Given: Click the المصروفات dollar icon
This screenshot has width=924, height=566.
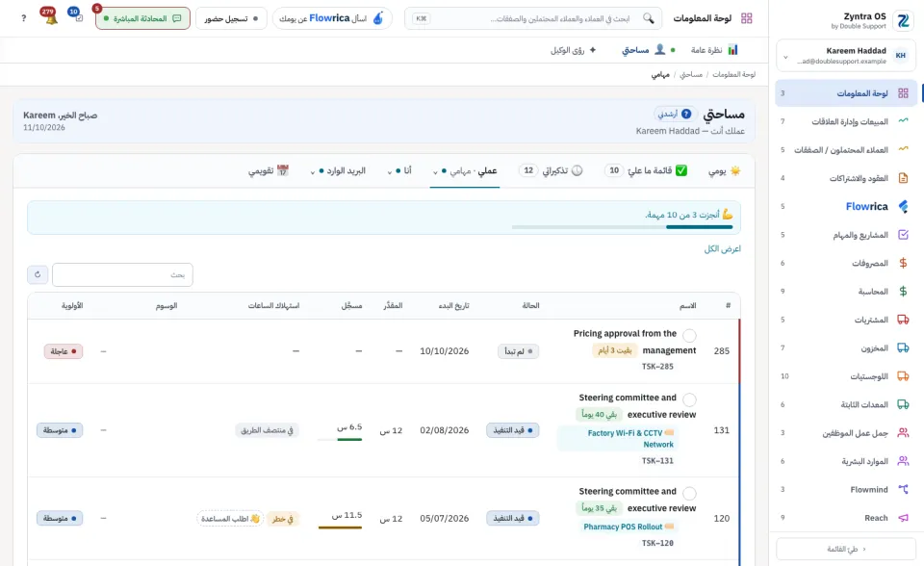Looking at the screenshot, I should pos(903,263).
